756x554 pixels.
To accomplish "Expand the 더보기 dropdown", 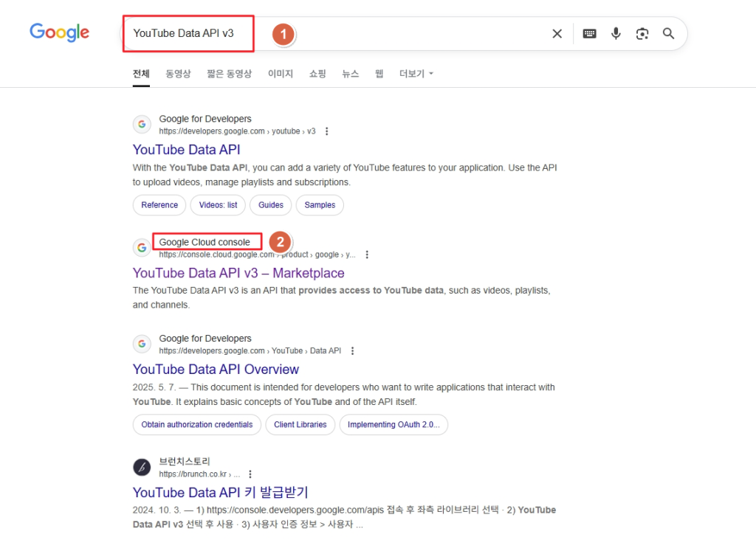I will click(x=416, y=74).
